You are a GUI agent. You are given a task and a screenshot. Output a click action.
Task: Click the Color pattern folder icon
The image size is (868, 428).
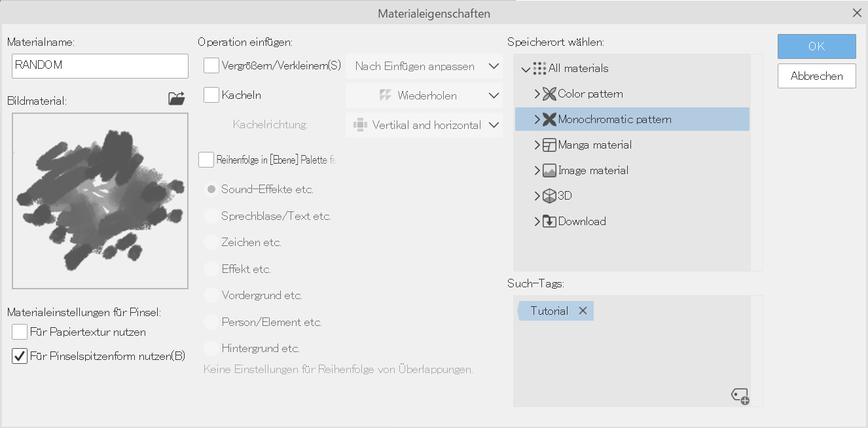(549, 94)
